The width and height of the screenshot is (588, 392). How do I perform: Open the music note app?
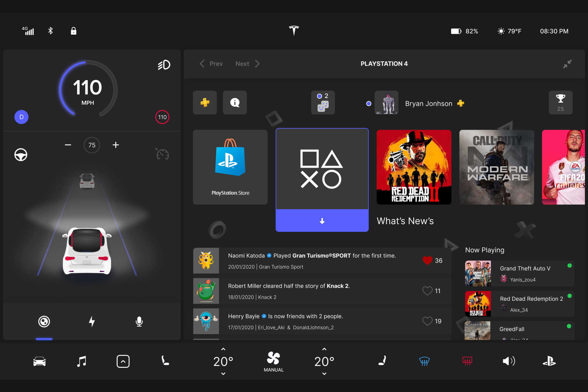coord(81,361)
